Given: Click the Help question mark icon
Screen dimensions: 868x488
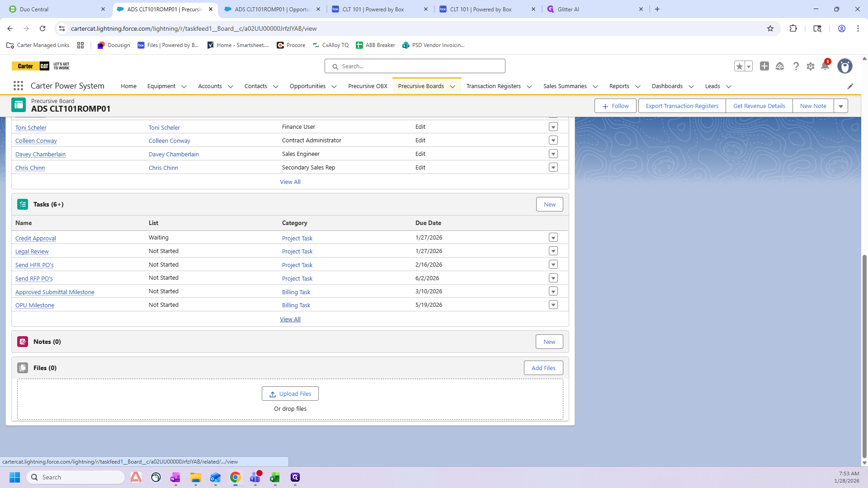Looking at the screenshot, I should pos(796,66).
